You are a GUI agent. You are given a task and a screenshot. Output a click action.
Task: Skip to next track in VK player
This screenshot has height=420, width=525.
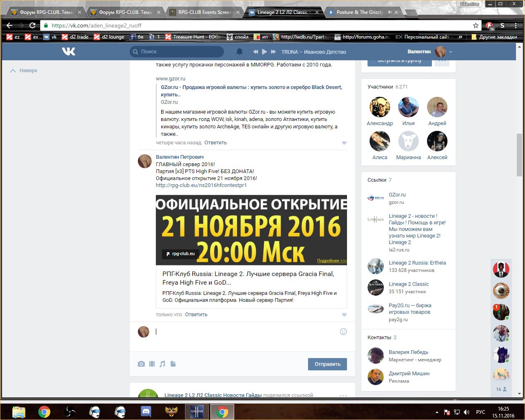click(x=274, y=52)
